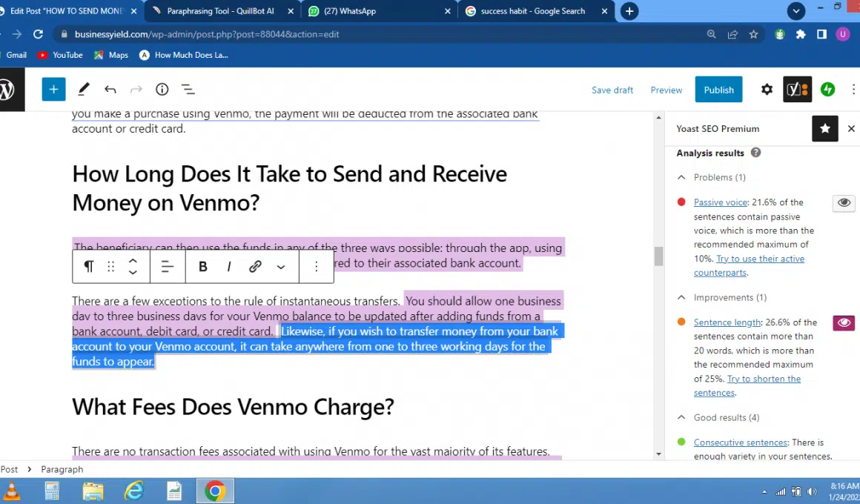The width and height of the screenshot is (860, 504).
Task: Collapse the Problems (1) section
Action: pyautogui.click(x=681, y=178)
